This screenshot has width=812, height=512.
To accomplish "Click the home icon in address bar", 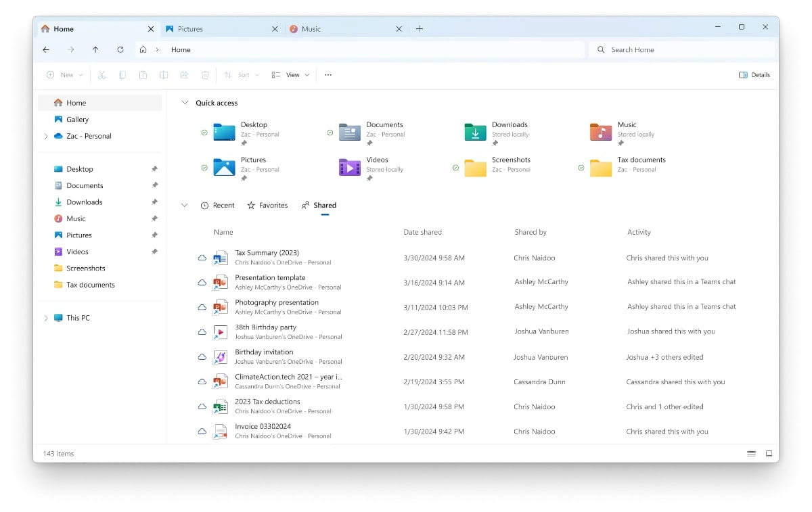I will coord(143,49).
